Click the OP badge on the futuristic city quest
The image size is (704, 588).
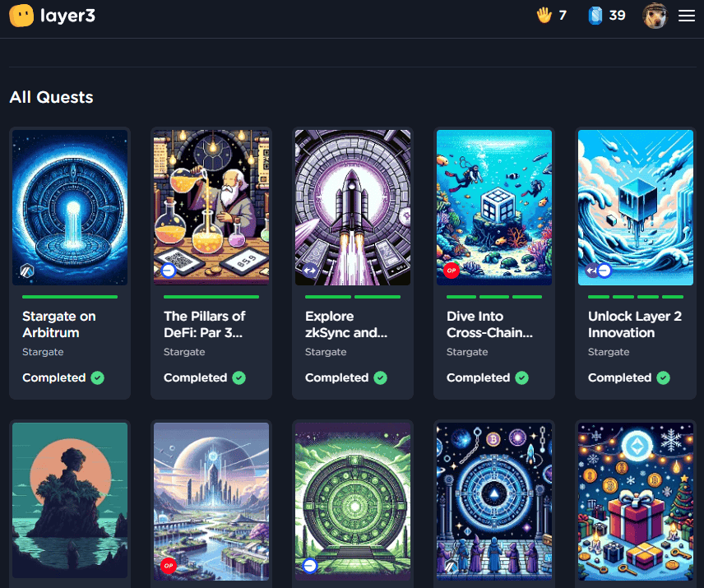point(169,566)
